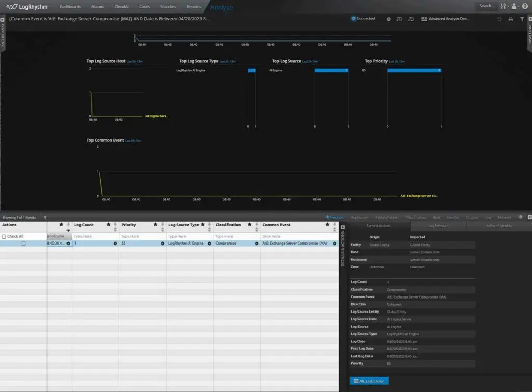Click the AIE Drill Down button
The width and height of the screenshot is (532, 392).
(368, 381)
